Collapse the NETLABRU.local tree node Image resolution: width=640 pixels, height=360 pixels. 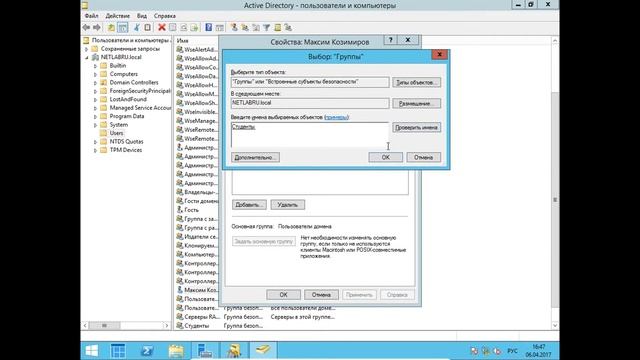[87, 58]
